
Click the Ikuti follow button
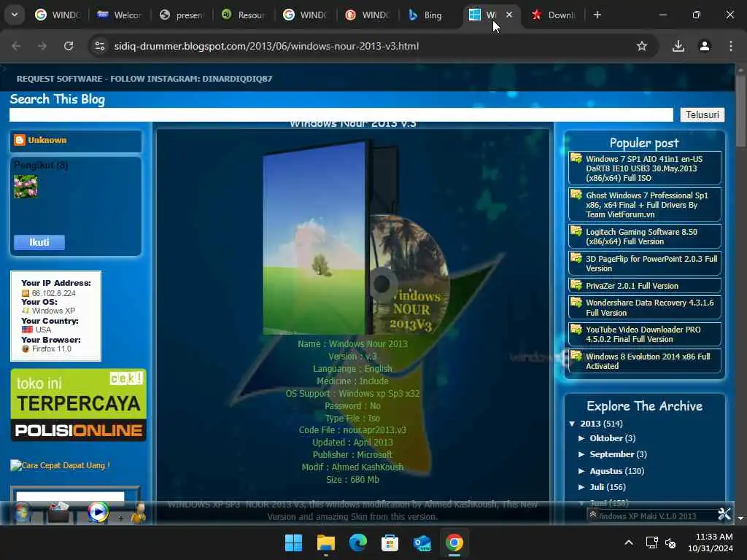coord(39,242)
